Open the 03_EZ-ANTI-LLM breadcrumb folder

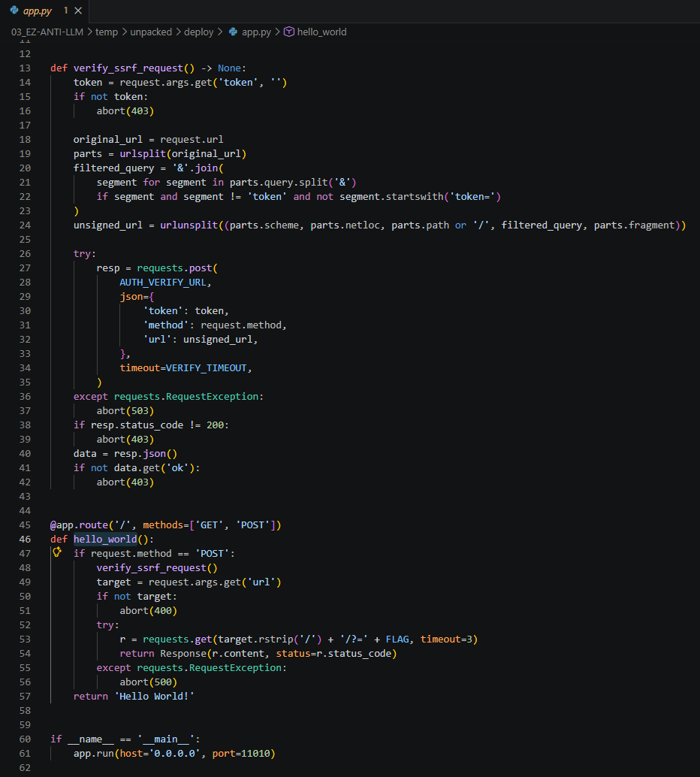[x=47, y=32]
